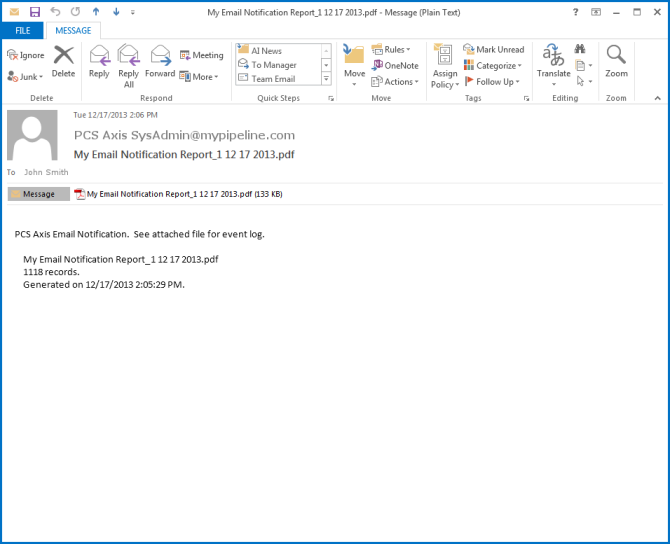Click the Translate button
This screenshot has width=670, height=544.
(554, 65)
